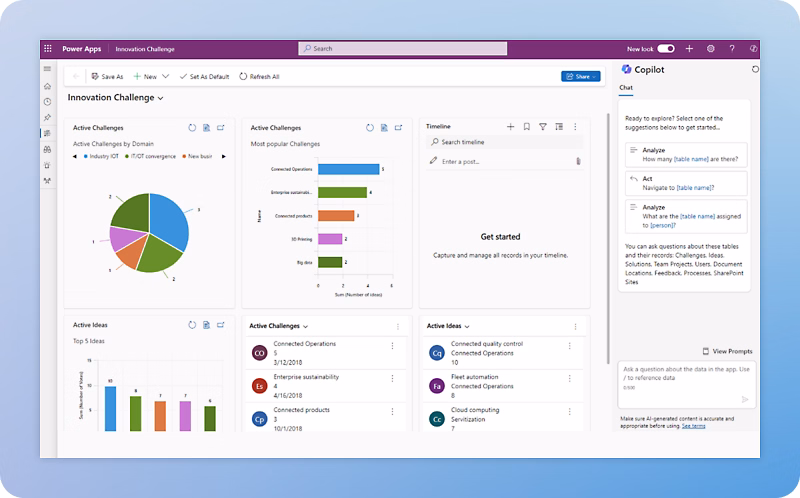800x498 pixels.
Task: Click Refresh All in the command bar
Action: pos(259,77)
